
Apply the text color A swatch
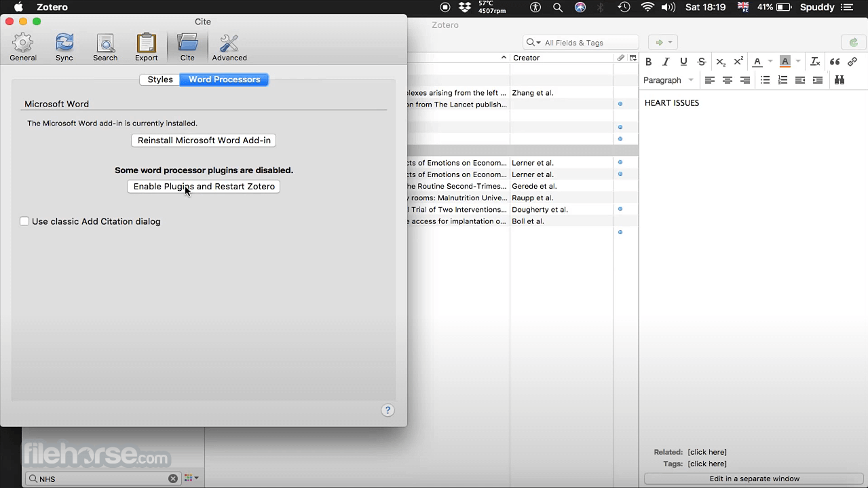pos(757,62)
